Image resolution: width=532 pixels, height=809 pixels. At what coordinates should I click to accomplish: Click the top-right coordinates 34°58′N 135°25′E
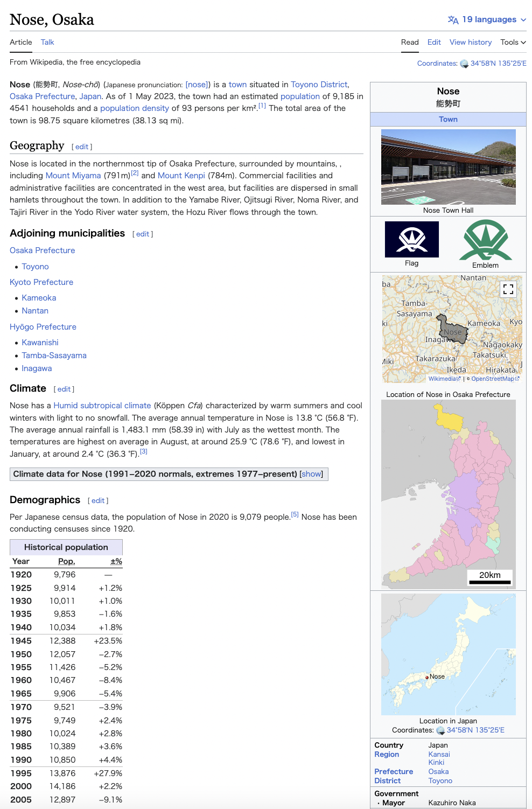click(x=499, y=64)
